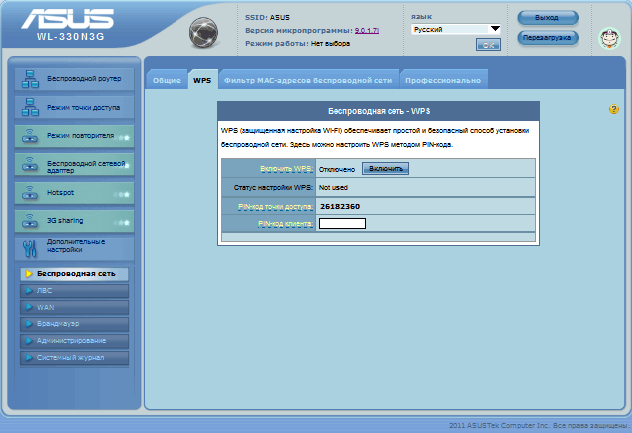Open the language dropdown showing Русский
The image size is (632, 433).
click(x=456, y=30)
